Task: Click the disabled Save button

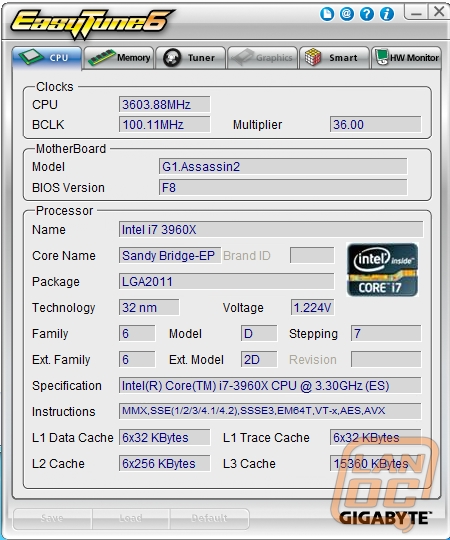Action: 52,518
